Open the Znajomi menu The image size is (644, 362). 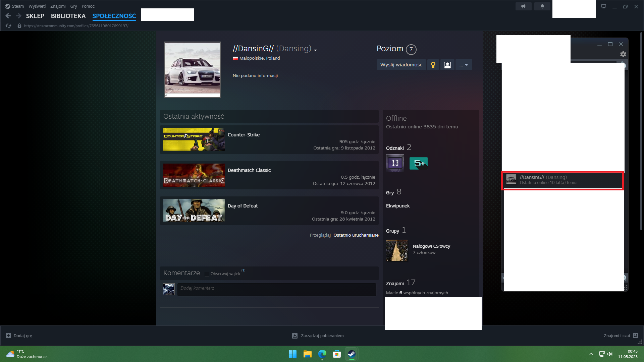tap(58, 6)
